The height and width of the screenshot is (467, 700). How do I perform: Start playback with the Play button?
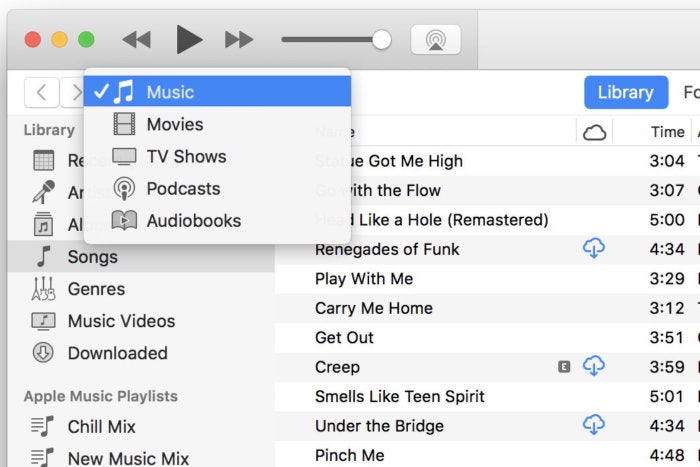189,40
